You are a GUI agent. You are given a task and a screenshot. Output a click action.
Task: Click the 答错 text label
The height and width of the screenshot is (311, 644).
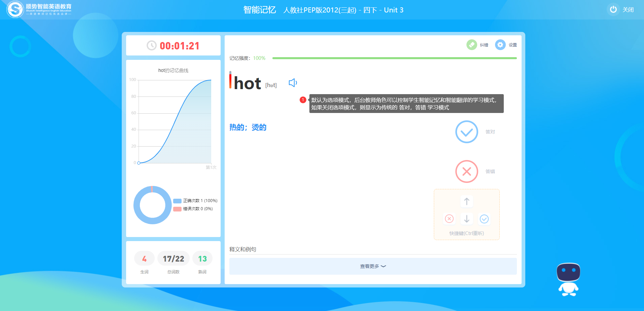tap(490, 171)
